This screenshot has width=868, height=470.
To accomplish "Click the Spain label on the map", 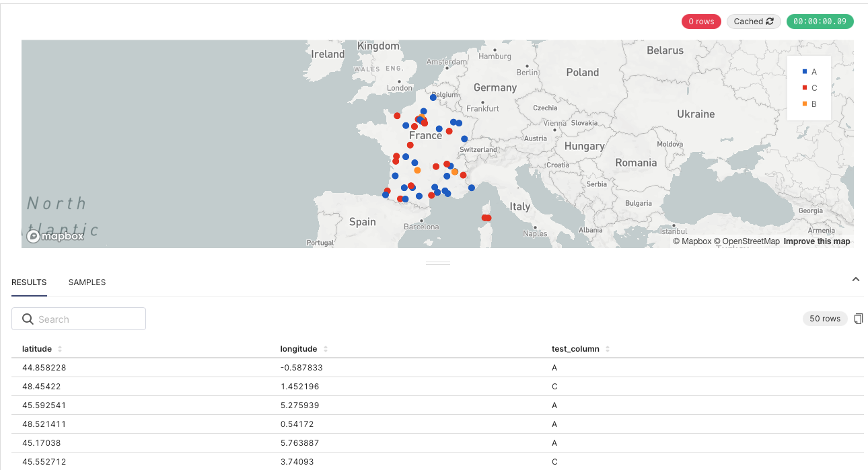I will pyautogui.click(x=363, y=221).
